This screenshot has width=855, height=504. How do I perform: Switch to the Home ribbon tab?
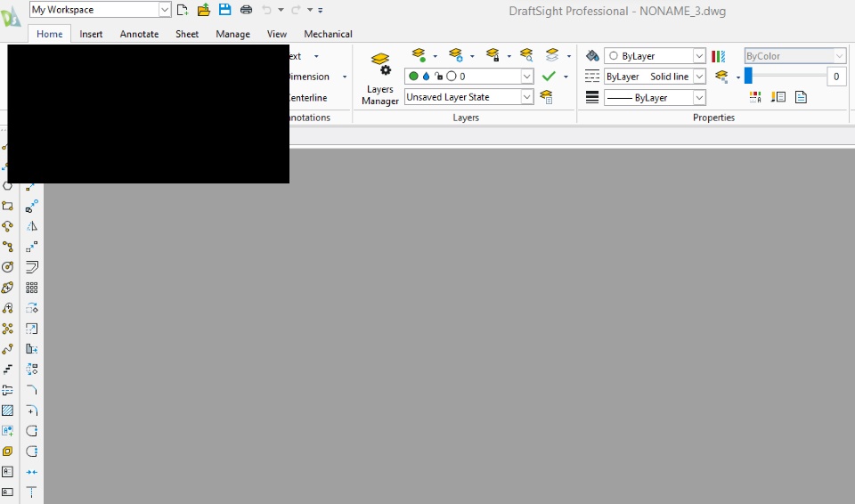50,34
